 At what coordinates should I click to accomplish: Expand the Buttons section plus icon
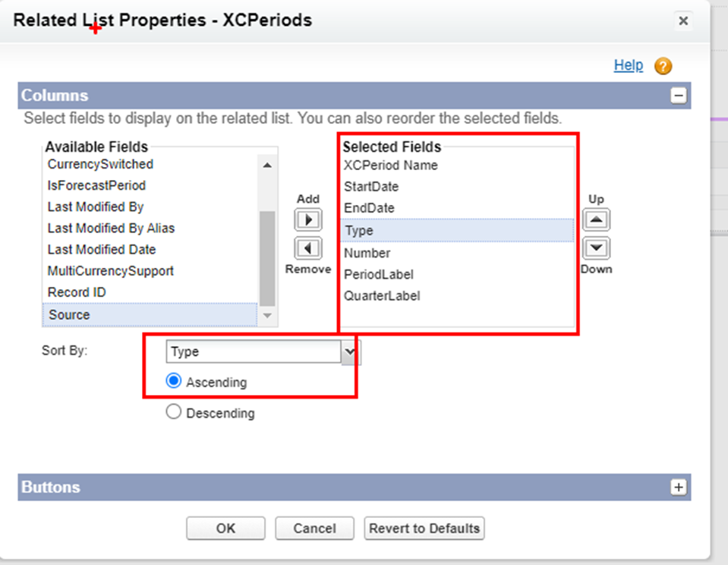[679, 487]
